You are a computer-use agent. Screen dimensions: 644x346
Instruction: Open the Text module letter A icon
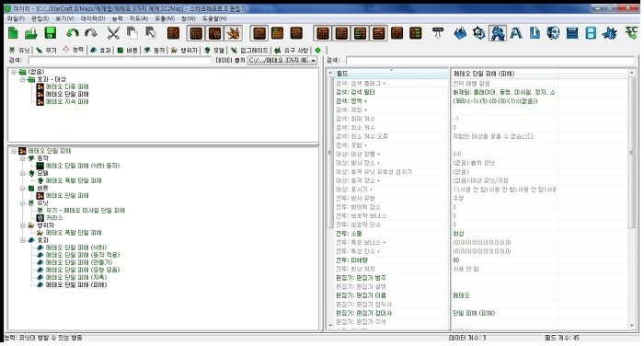pyautogui.click(x=516, y=33)
